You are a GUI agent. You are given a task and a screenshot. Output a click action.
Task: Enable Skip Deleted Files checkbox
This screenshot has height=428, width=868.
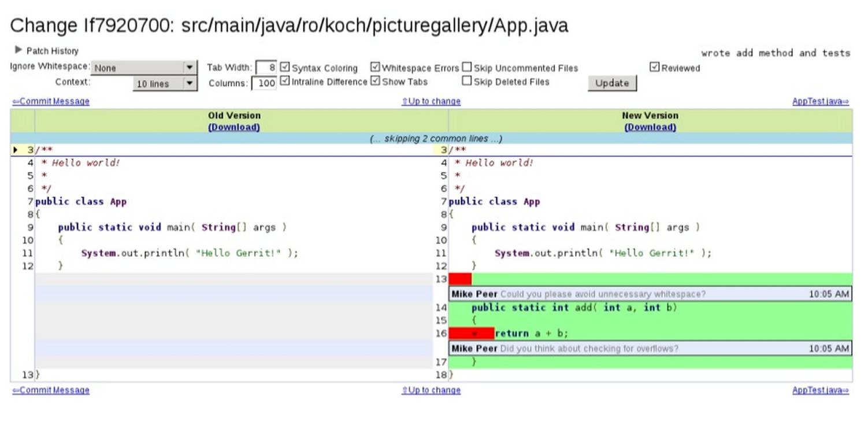click(467, 81)
